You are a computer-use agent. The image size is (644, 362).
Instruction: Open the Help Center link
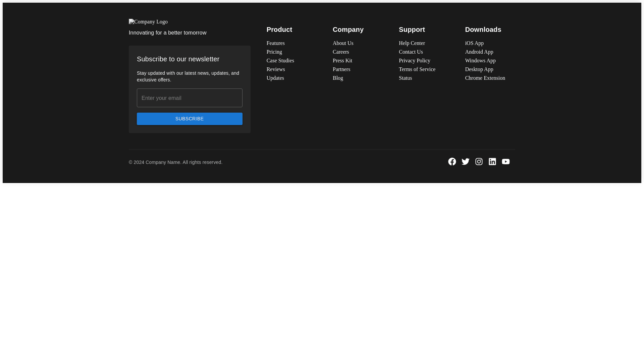[412, 43]
